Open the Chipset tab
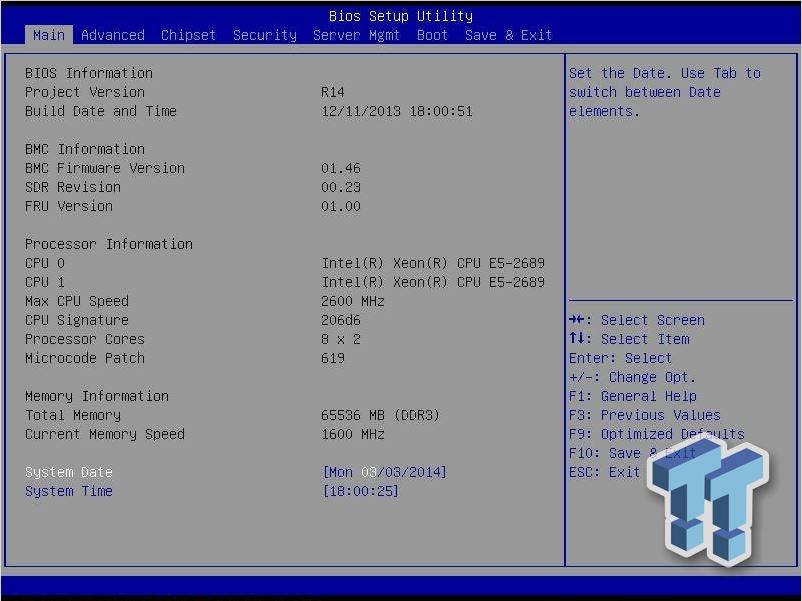 pos(188,35)
